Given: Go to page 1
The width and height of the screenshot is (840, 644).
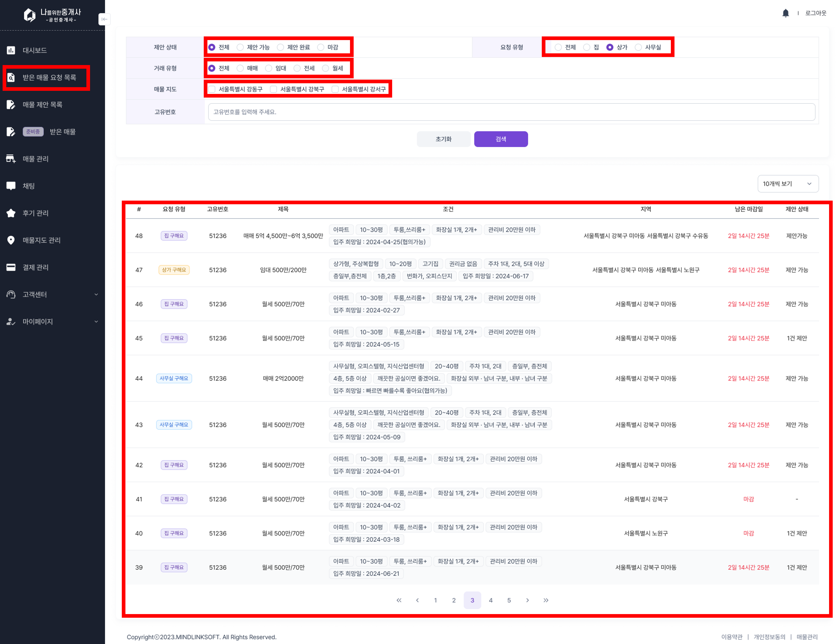Looking at the screenshot, I should tap(436, 600).
